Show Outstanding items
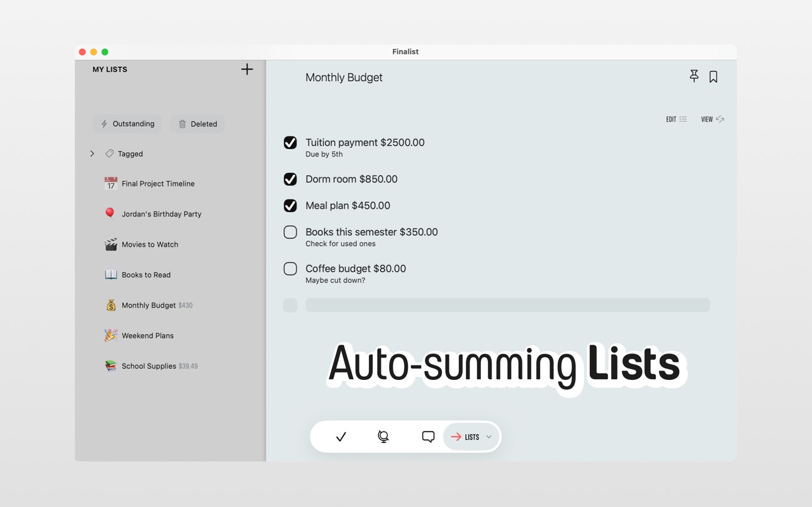This screenshot has width=812, height=507. point(127,124)
